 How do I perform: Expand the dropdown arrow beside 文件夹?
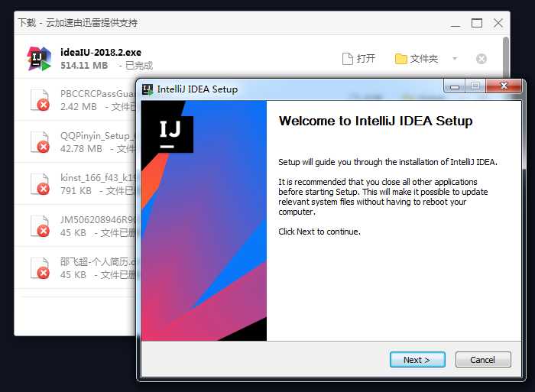[x=455, y=58]
